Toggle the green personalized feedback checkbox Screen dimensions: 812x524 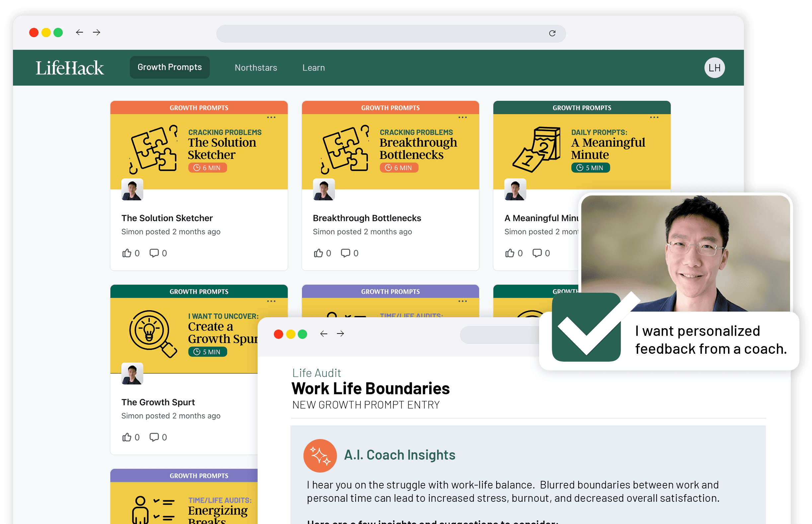586,327
